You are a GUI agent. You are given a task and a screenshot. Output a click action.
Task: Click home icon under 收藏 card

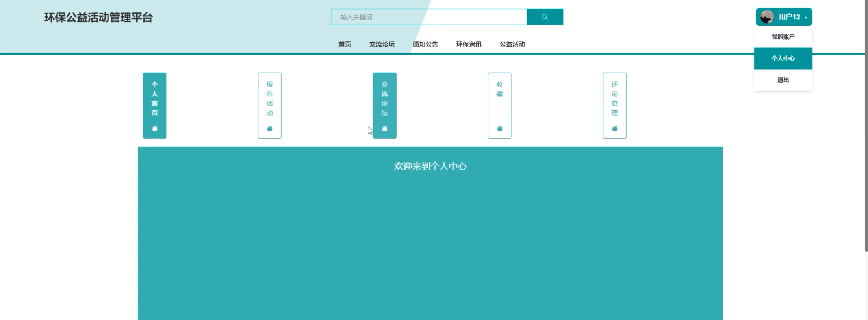[499, 128]
